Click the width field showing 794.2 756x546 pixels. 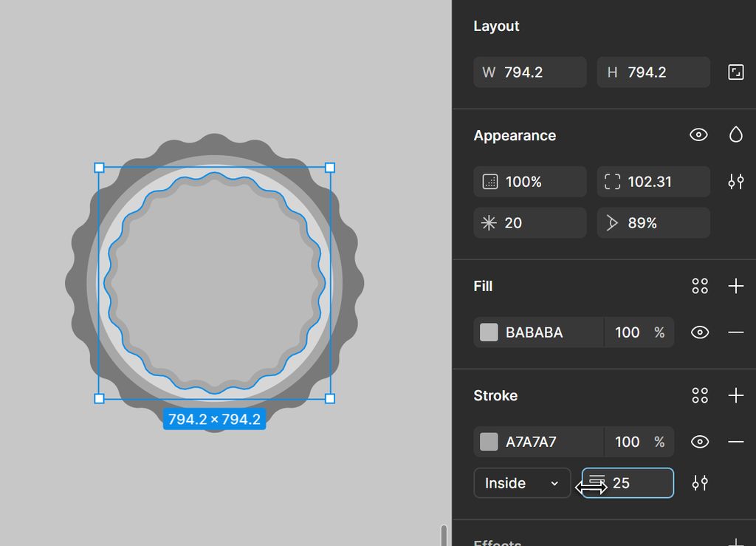pyautogui.click(x=530, y=72)
